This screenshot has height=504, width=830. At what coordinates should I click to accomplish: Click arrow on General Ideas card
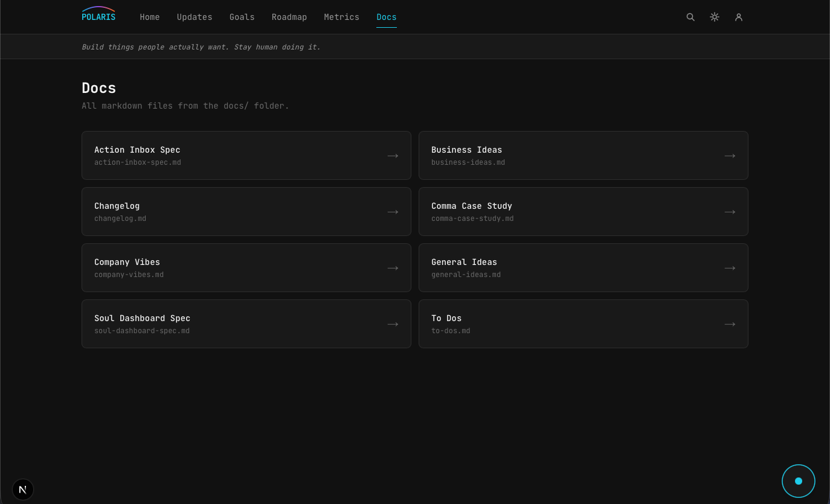point(730,268)
